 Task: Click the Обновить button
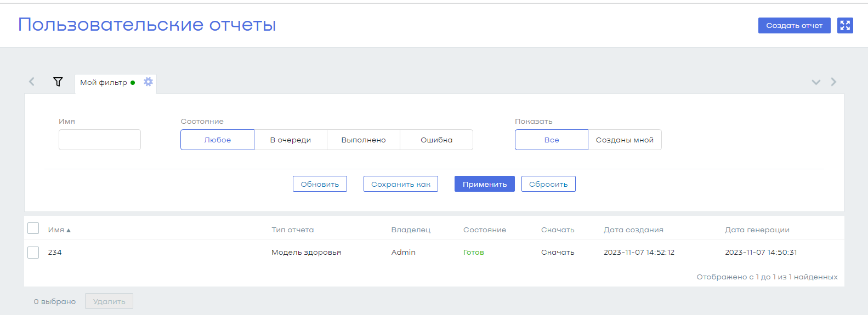pos(320,184)
